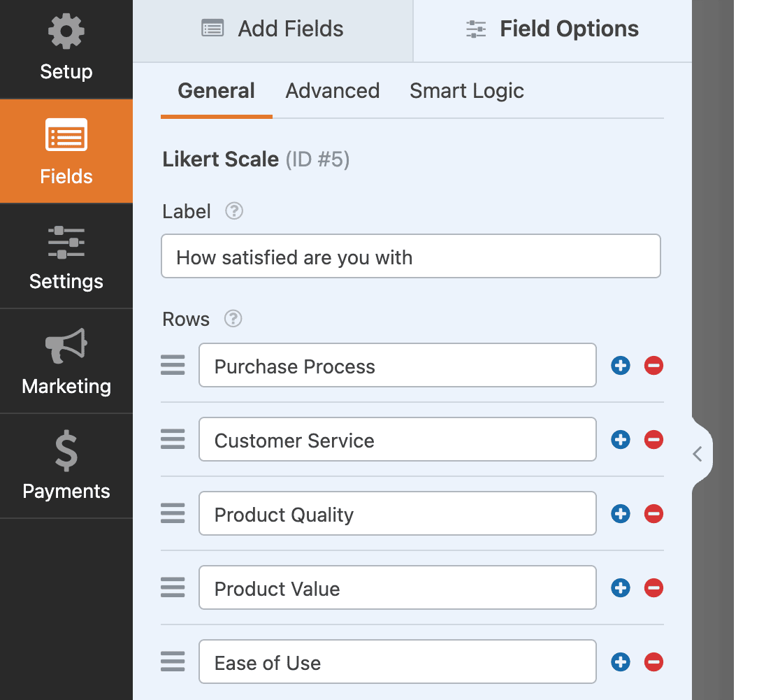
Task: Open the Settings sliders panel
Action: (x=66, y=257)
